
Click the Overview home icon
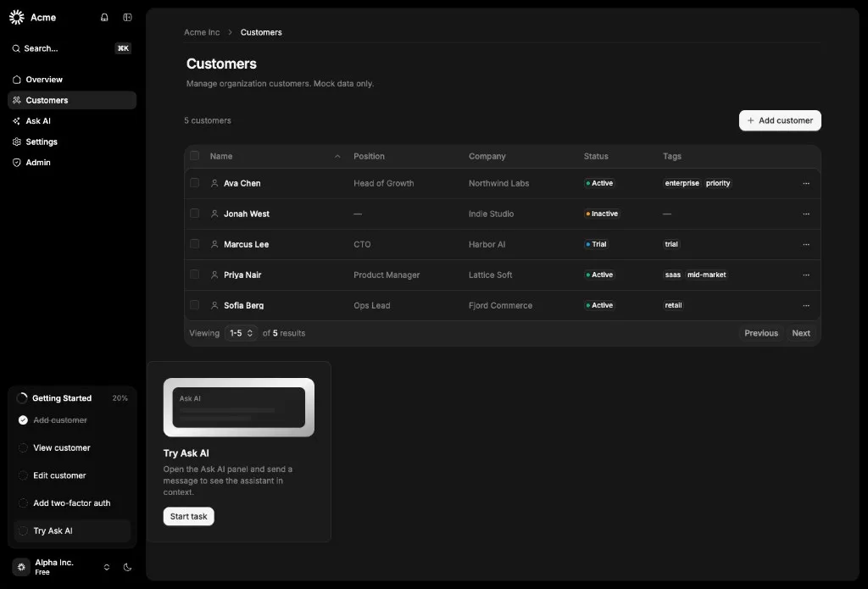coord(17,80)
